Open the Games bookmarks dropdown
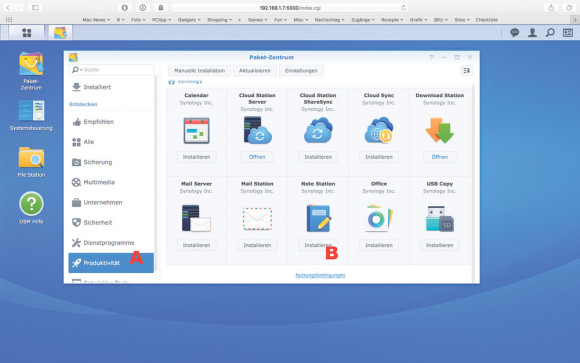 [x=257, y=20]
